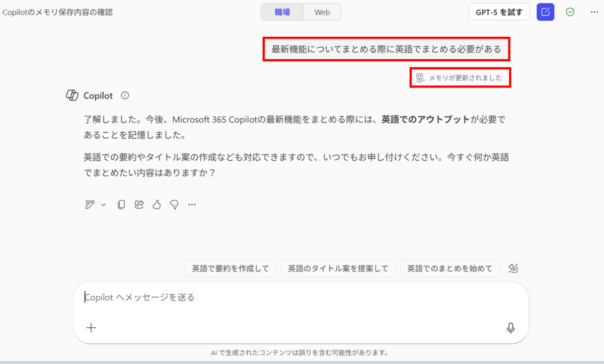Image resolution: width=604 pixels, height=364 pixels.
Task: Choose suggestion 英語のタイトル案を提案して
Action: click(x=338, y=268)
